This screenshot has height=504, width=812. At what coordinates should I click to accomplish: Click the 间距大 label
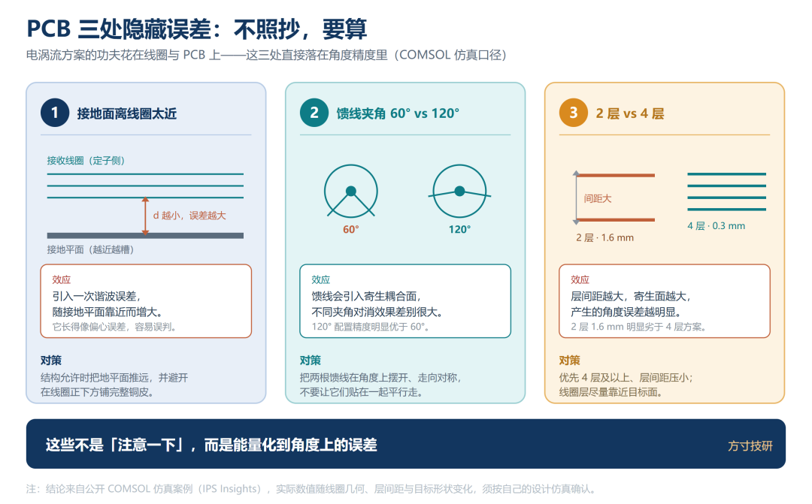coord(598,198)
